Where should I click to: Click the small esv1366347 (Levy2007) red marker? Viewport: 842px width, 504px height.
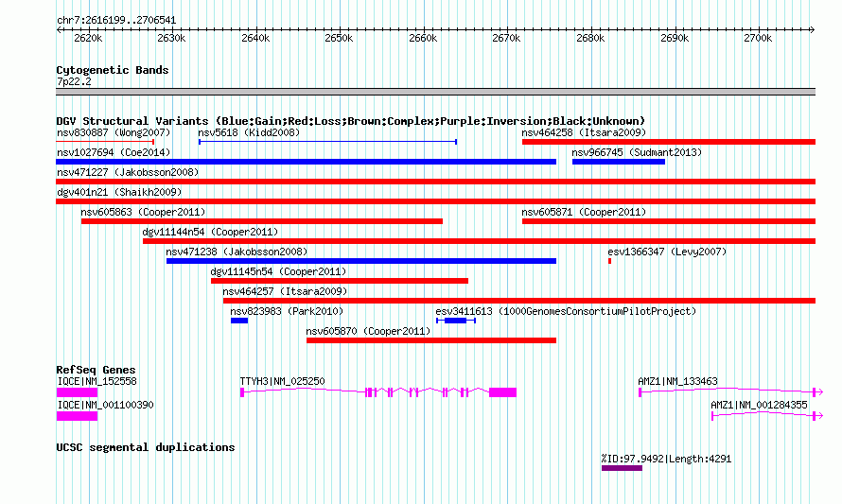pos(609,261)
